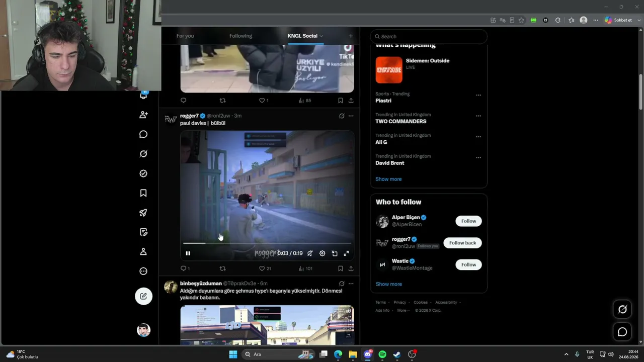Add a new timeline tab with plus
Viewport: 644px width, 362px height.
(x=351, y=36)
